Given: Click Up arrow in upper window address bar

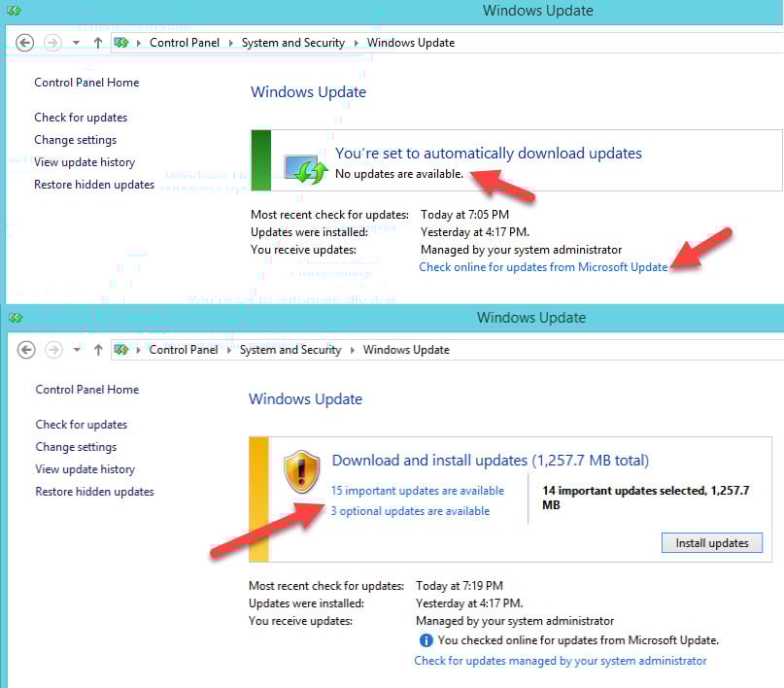Looking at the screenshot, I should [98, 43].
